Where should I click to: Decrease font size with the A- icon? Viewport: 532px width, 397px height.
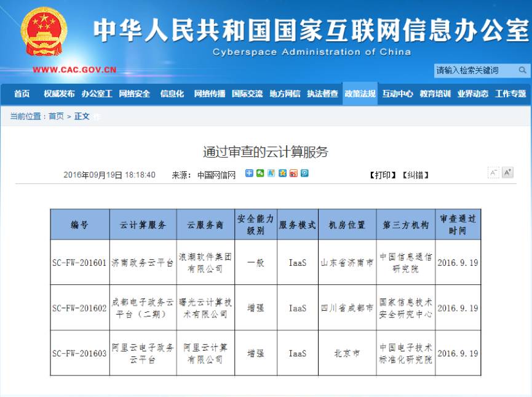click(493, 173)
